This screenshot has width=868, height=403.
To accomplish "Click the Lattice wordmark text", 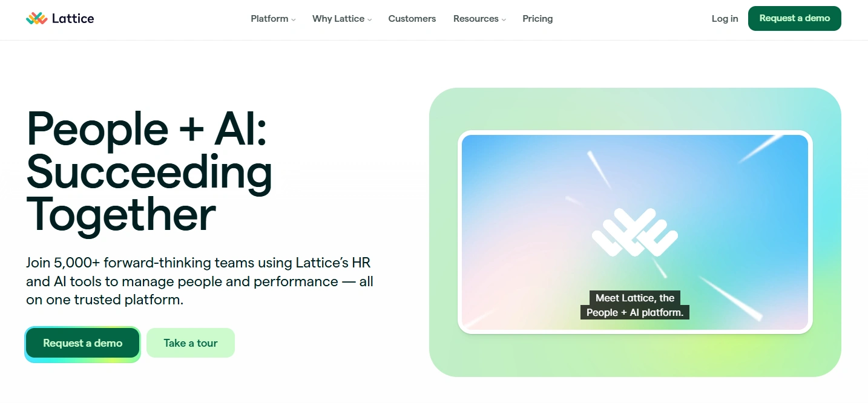I will pos(73,18).
